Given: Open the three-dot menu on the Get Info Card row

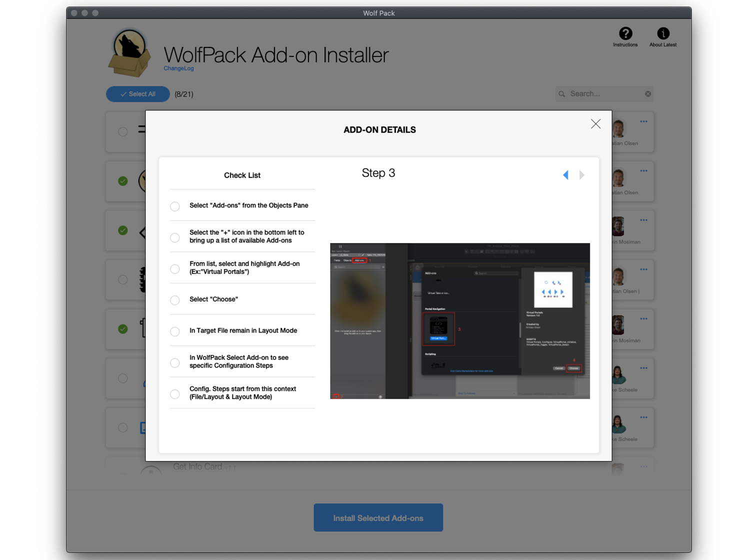Looking at the screenshot, I should [x=643, y=466].
